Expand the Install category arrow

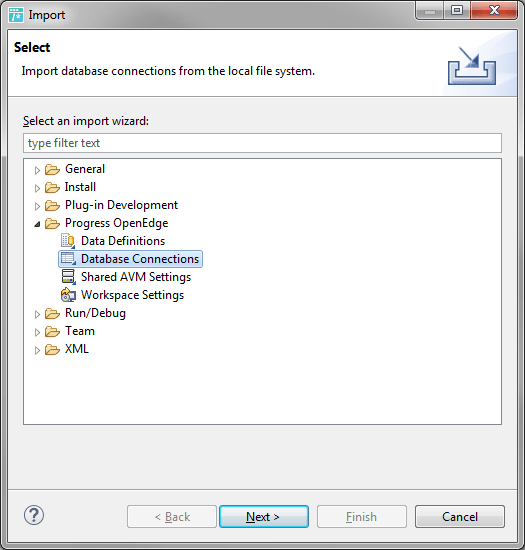[37, 188]
